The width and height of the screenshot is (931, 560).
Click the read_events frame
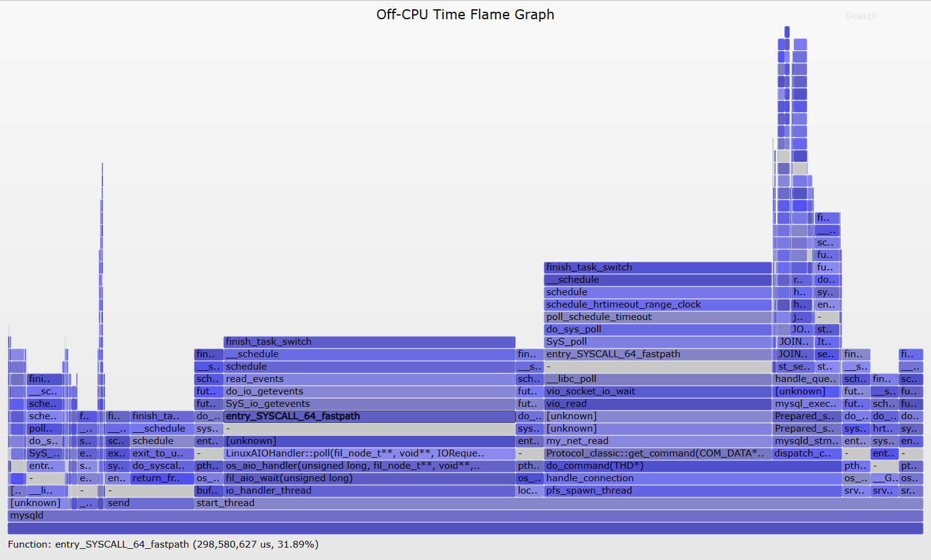[369, 379]
